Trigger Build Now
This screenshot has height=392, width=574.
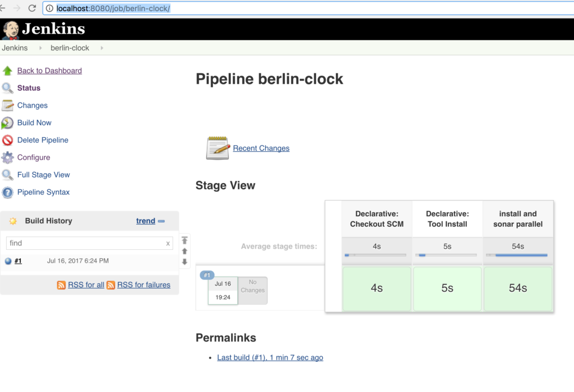click(x=34, y=123)
